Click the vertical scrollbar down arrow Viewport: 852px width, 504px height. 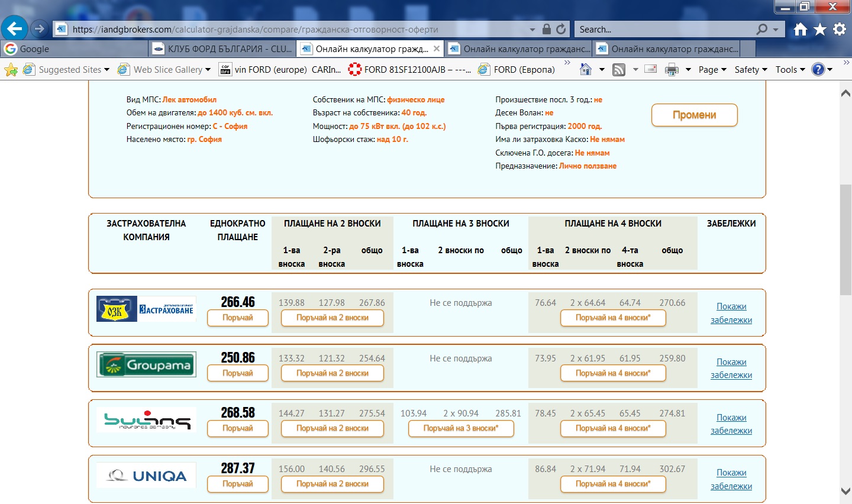click(x=845, y=491)
